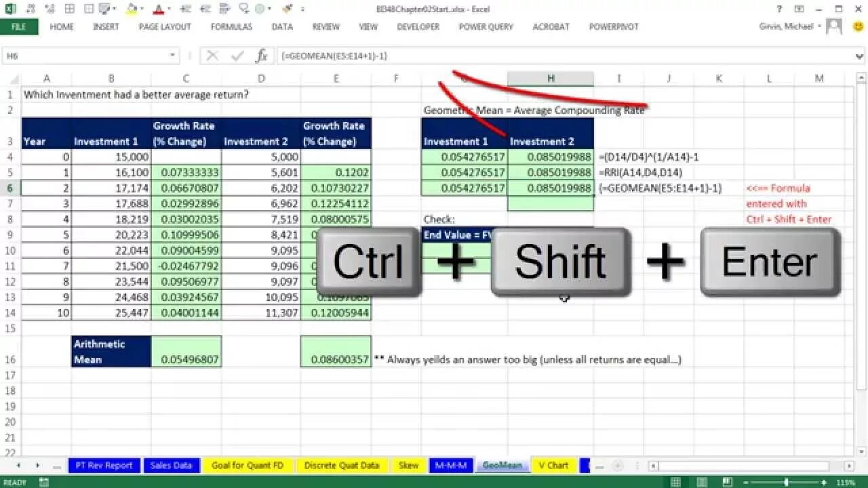The height and width of the screenshot is (488, 868).
Task: Click the fill color paint bucket icon
Action: coord(132,9)
